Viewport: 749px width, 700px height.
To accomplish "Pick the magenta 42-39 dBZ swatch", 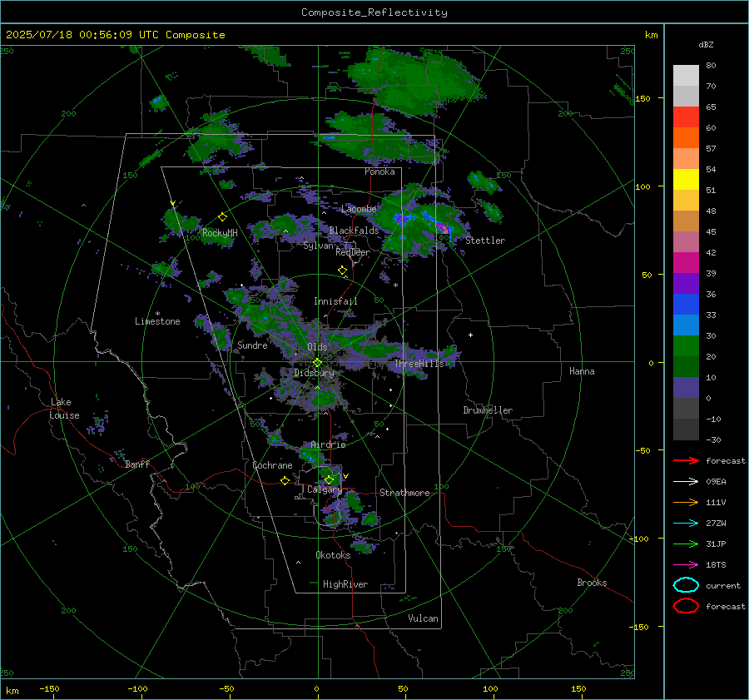I will (686, 262).
